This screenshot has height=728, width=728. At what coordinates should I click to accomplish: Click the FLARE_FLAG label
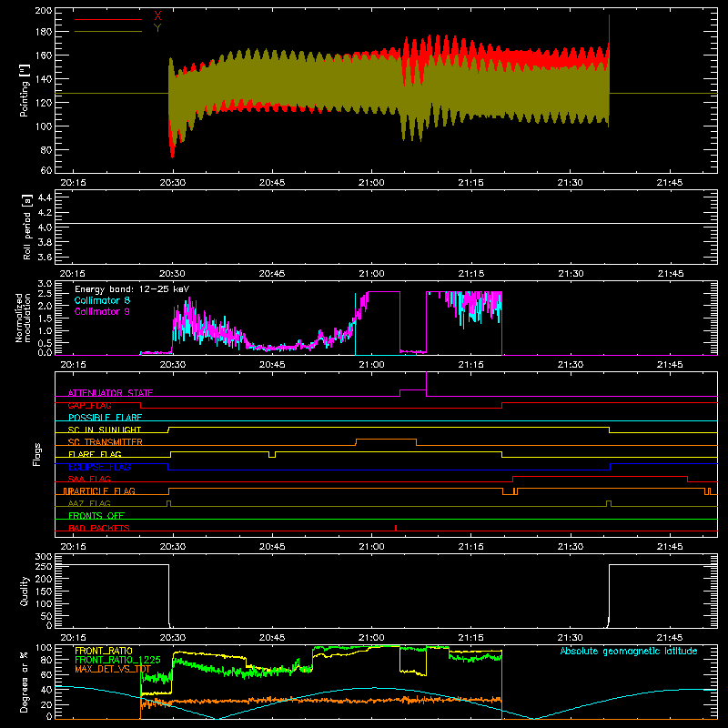tap(95, 454)
